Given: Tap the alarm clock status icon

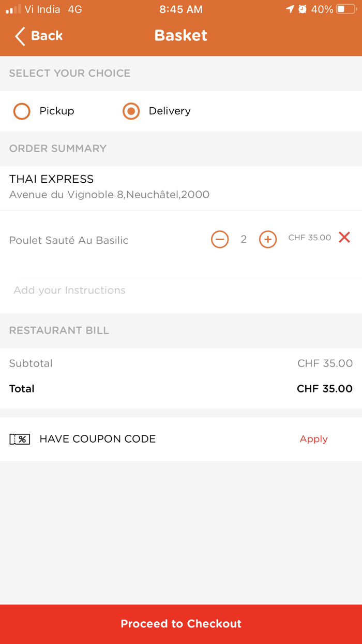Looking at the screenshot, I should pyautogui.click(x=303, y=9).
